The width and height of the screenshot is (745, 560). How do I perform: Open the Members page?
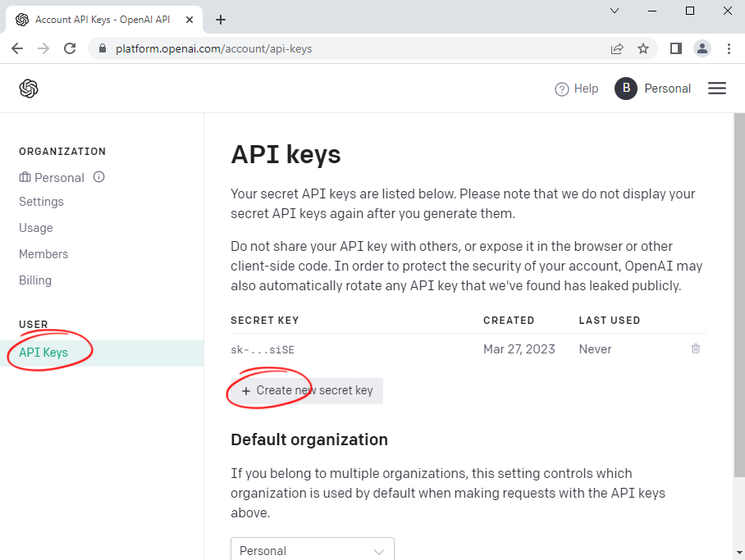43,254
